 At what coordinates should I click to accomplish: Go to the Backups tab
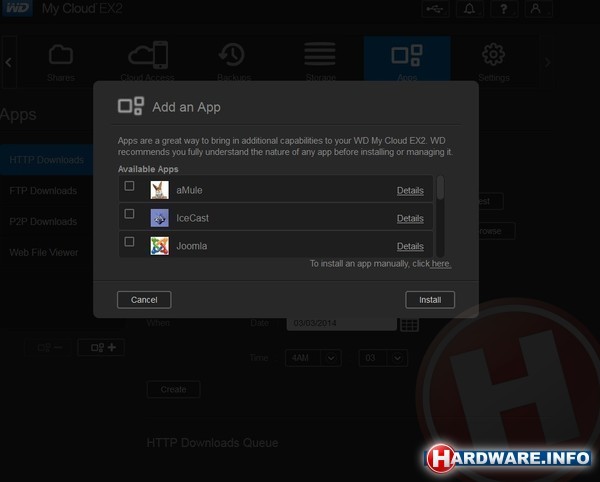234,63
